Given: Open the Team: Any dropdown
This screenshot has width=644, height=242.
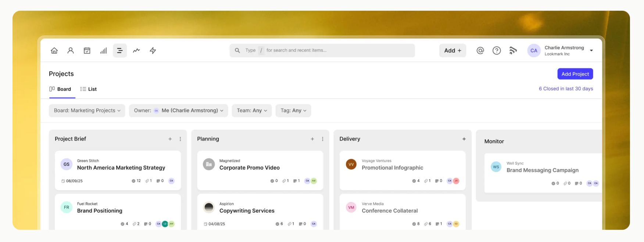Looking at the screenshot, I should (252, 111).
